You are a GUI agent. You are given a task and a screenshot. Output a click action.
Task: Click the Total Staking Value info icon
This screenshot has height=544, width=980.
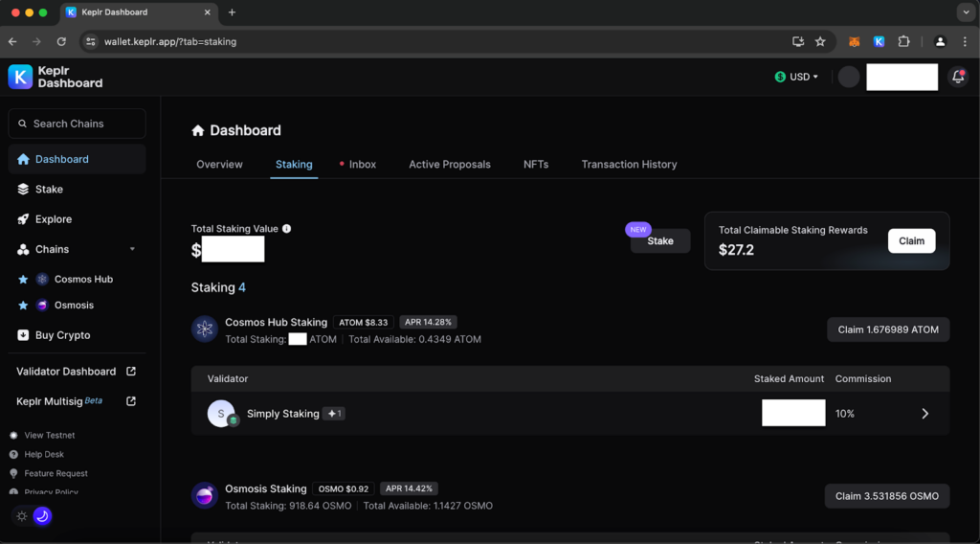[x=287, y=229]
